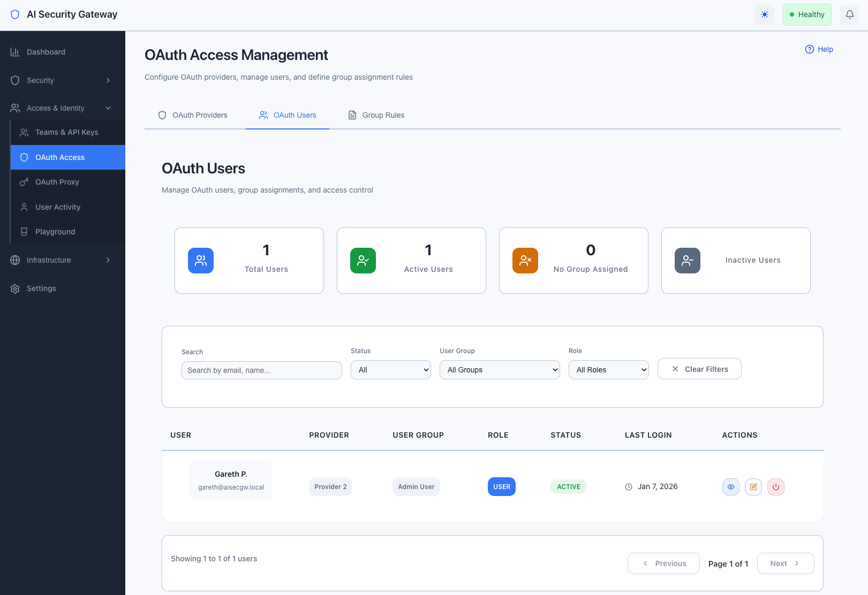Select User Activity in the sidebar
Screen dimensions: 868x595
58,207
